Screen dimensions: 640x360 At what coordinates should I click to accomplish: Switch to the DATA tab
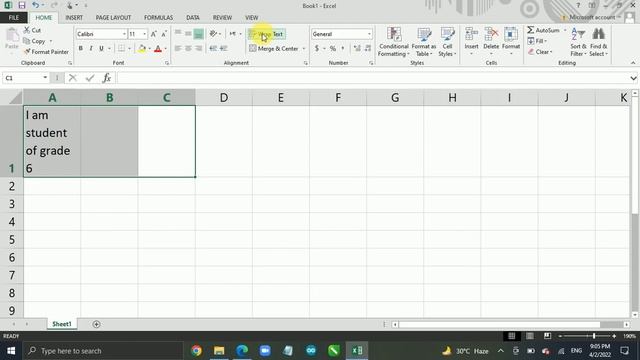[193, 18]
